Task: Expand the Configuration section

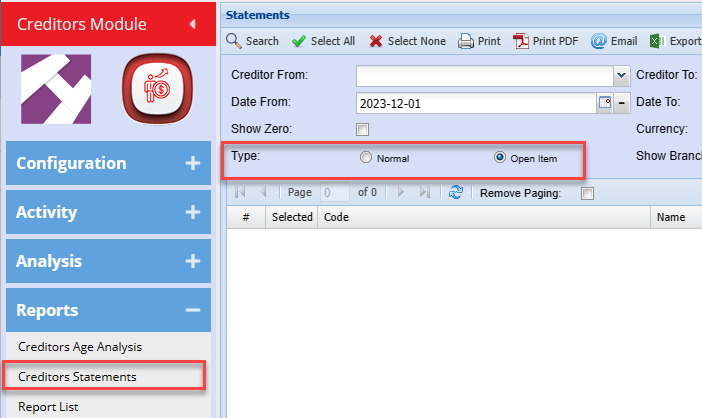Action: [x=108, y=163]
